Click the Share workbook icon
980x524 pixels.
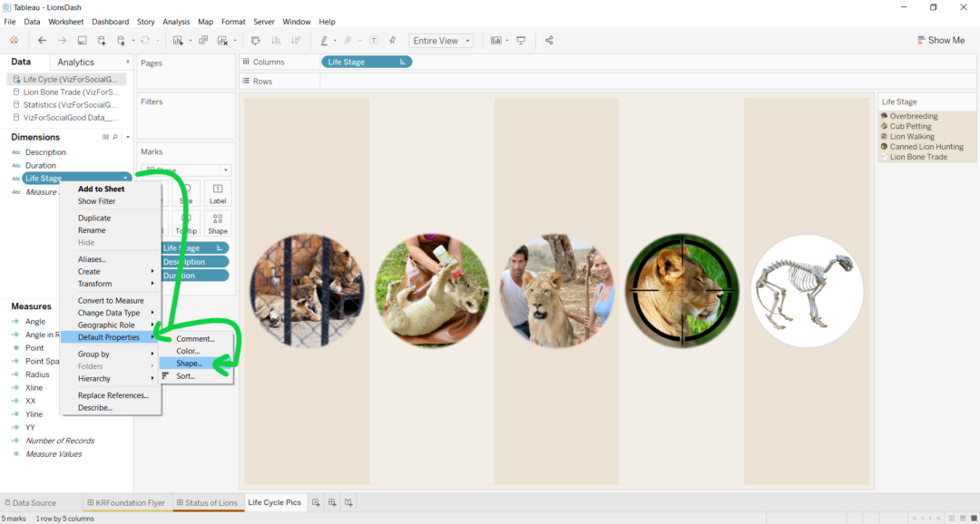pyautogui.click(x=549, y=40)
